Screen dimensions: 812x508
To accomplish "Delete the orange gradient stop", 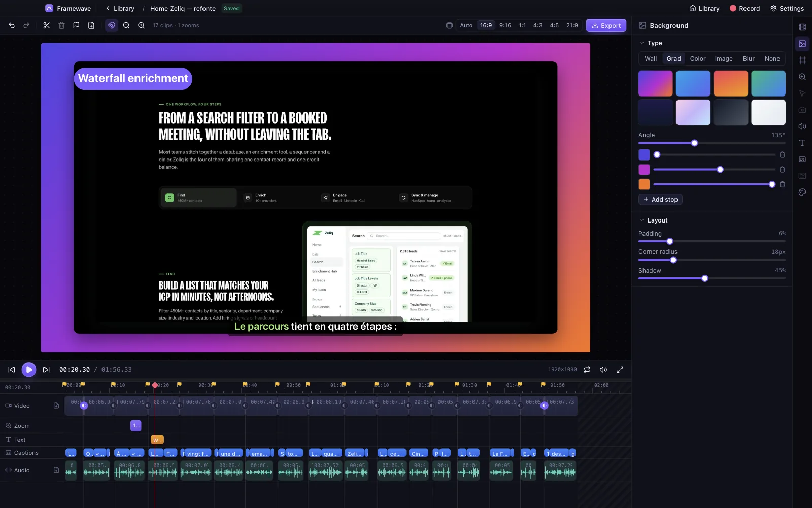I will point(782,184).
